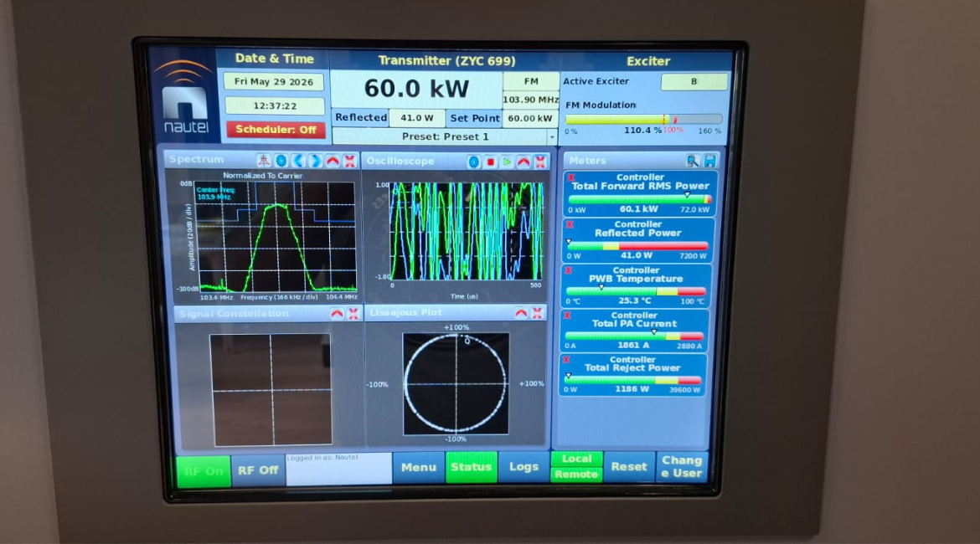Click the Logged in as: Nautel field

tap(338, 469)
